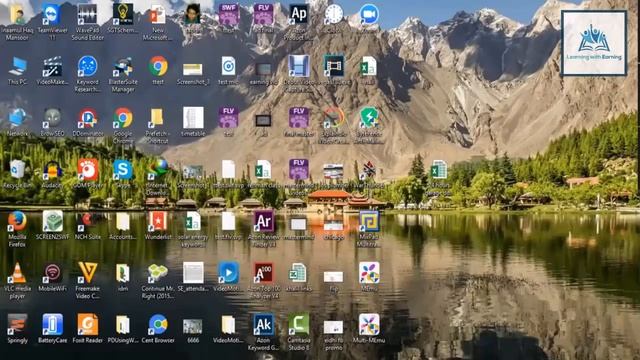Open the TeamViewer 11 shortcut
640x360 pixels.
52,16
